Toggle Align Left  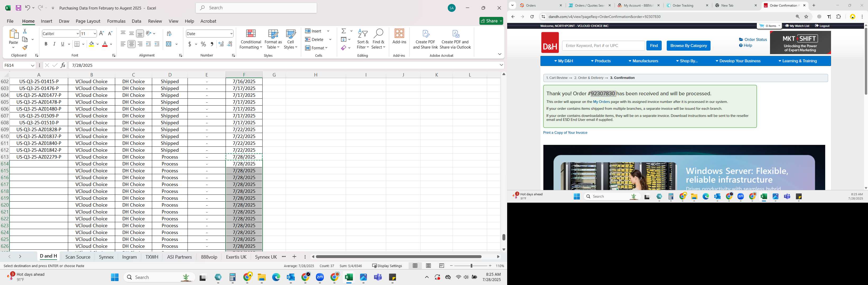pos(123,44)
